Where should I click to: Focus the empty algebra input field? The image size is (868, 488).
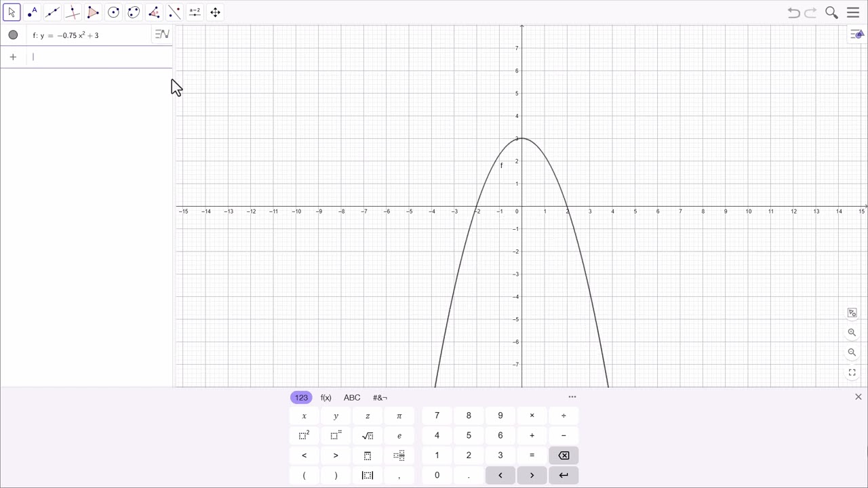click(100, 57)
